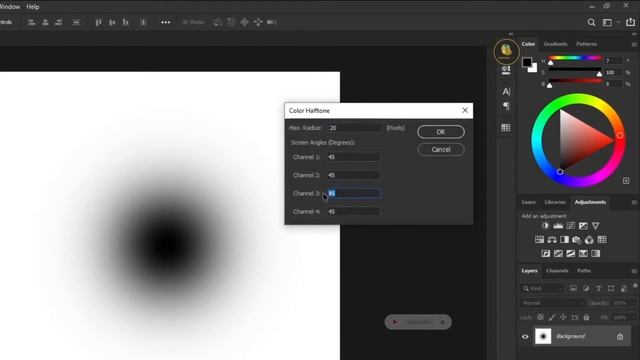Viewport: 640px width, 360px height.
Task: Open the Adjustments panel menu
Action: coord(634,202)
